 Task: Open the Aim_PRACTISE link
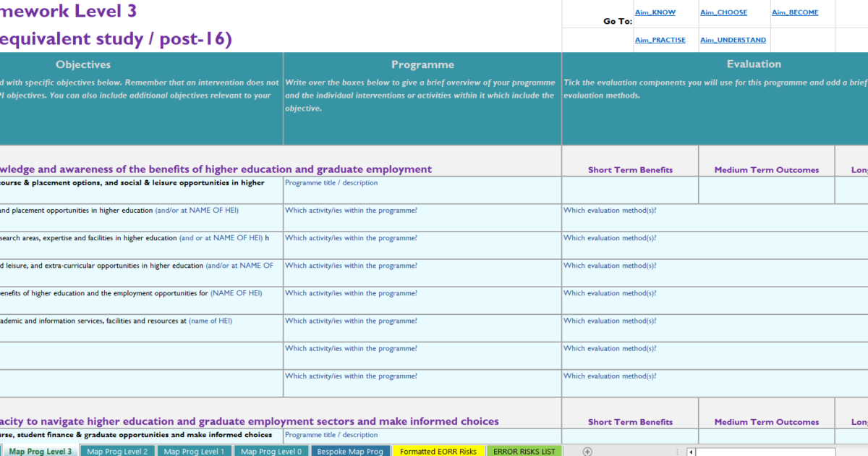(x=660, y=40)
